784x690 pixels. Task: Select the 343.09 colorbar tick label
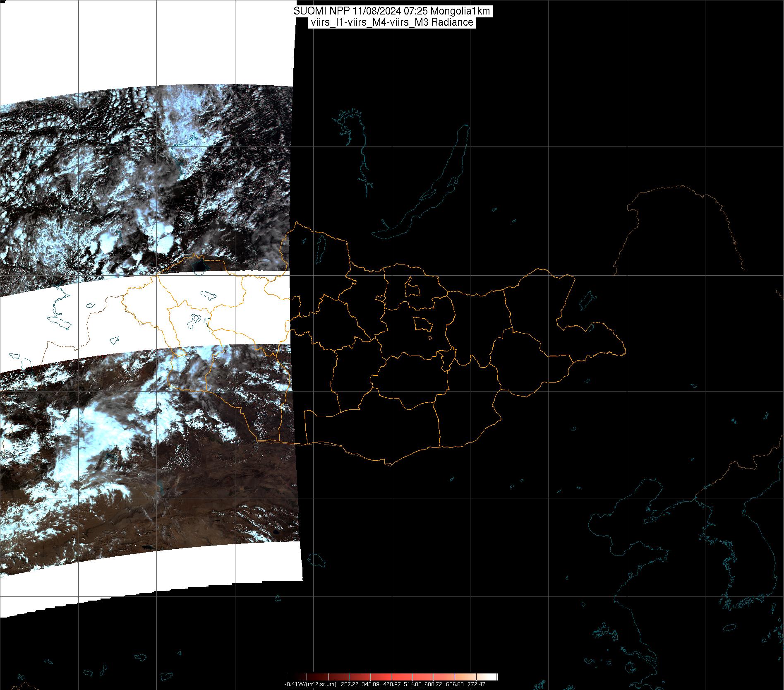coord(370,684)
